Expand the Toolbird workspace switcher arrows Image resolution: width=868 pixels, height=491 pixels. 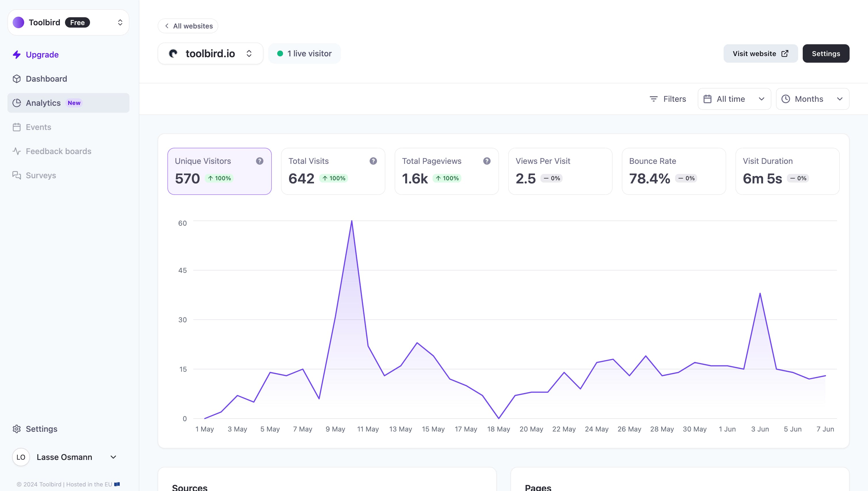coord(120,22)
